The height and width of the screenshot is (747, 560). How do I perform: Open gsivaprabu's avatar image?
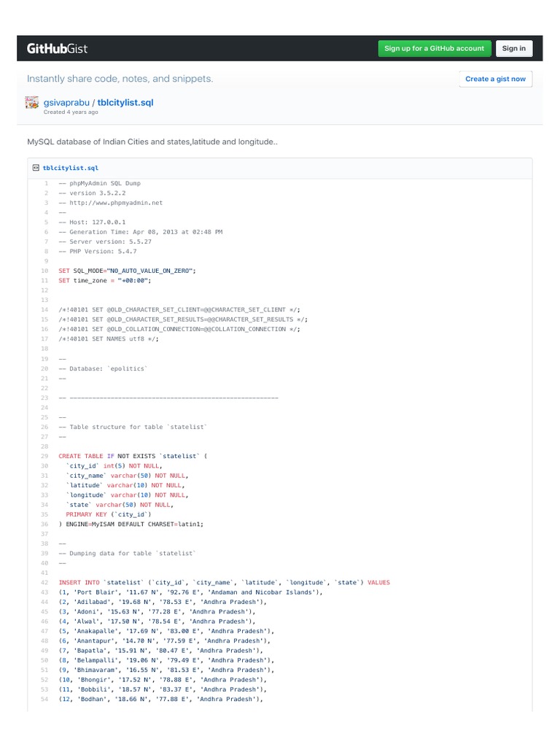[34, 104]
